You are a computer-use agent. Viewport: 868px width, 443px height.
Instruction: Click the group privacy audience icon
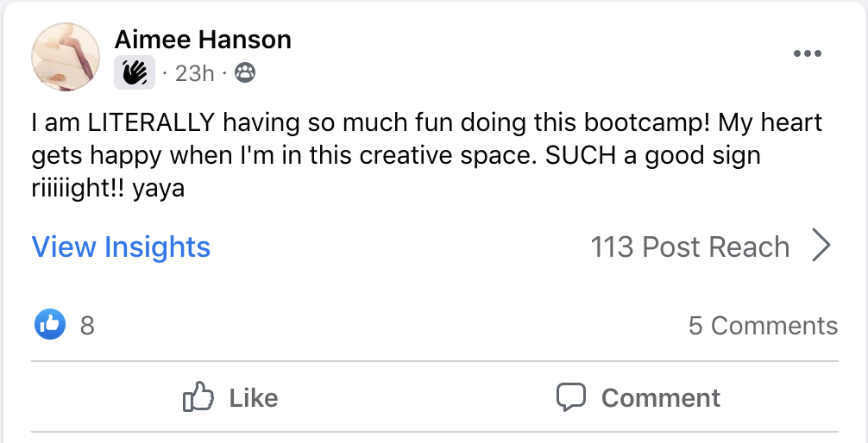[245, 72]
